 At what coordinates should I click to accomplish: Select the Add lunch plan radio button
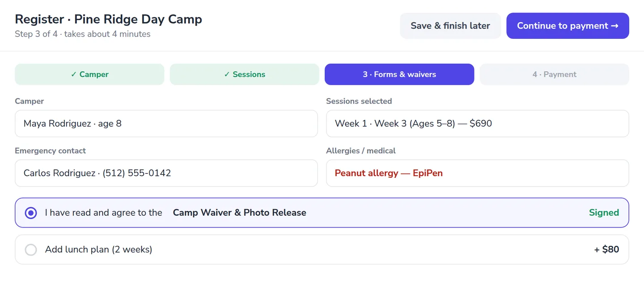(31, 249)
